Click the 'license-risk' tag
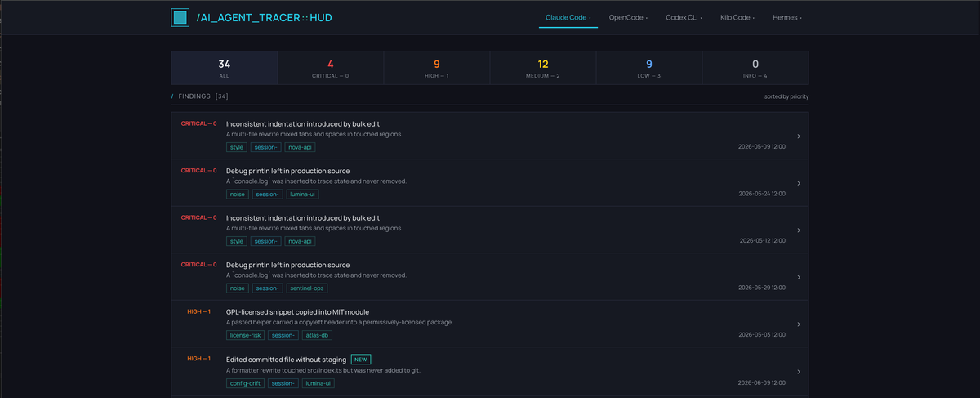 coord(246,335)
